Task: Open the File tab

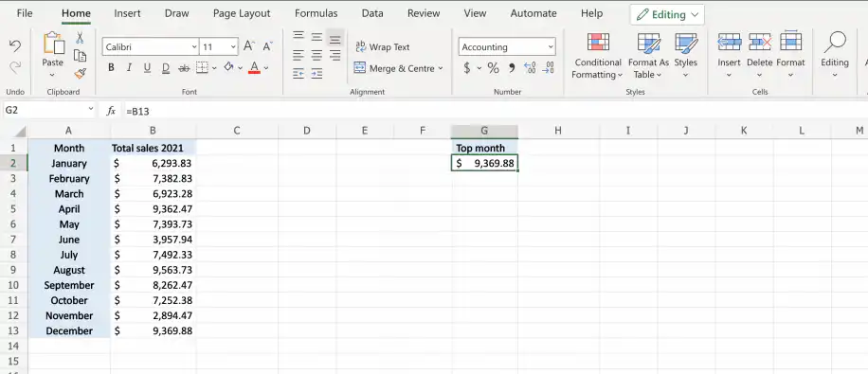Action: pos(25,13)
